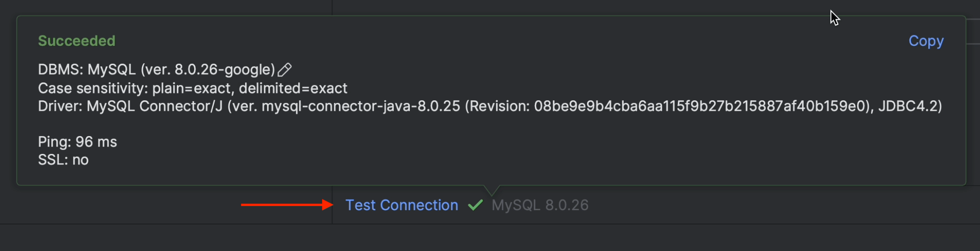Viewport: 980px width, 251px height.
Task: Click the Case sensitivity label
Action: 93,88
